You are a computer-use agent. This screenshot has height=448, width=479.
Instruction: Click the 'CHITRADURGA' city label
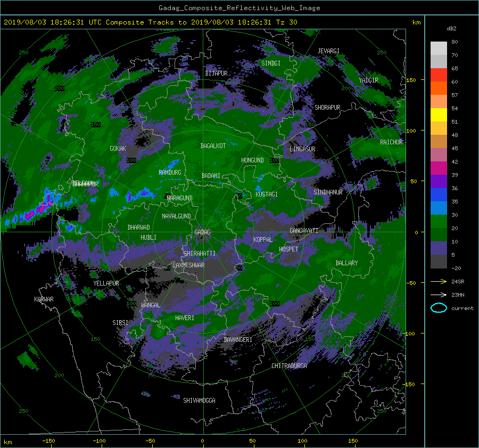tap(289, 366)
